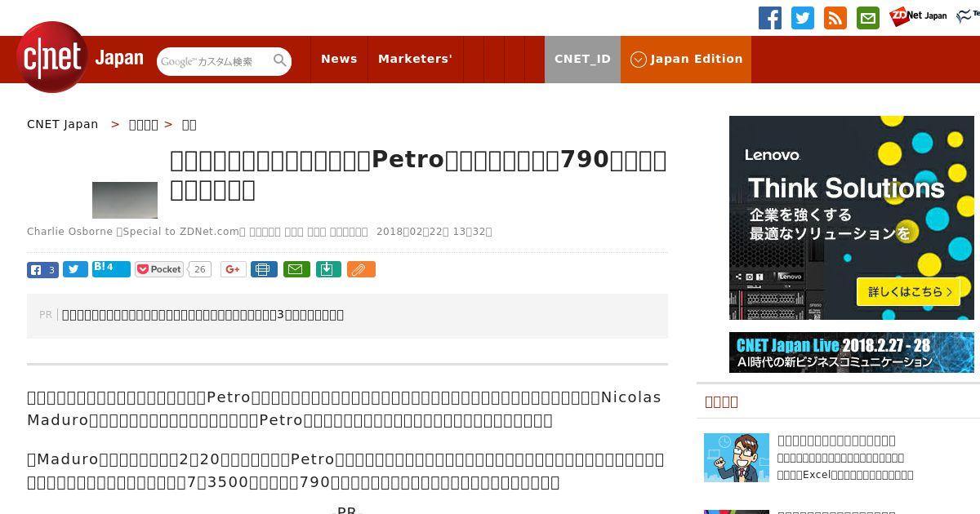The width and height of the screenshot is (980, 514).
Task: Click the orange paperclip icon
Action: pyautogui.click(x=361, y=269)
